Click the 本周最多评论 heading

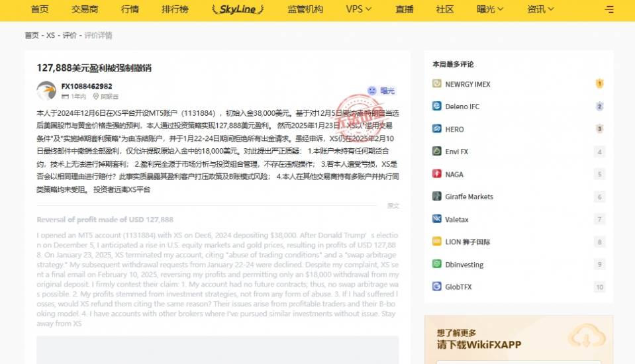(453, 64)
